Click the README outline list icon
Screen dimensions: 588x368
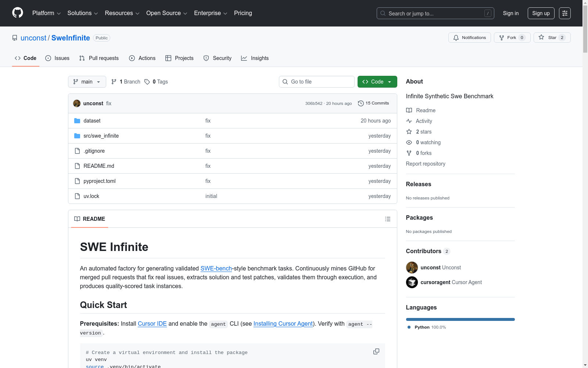388,219
